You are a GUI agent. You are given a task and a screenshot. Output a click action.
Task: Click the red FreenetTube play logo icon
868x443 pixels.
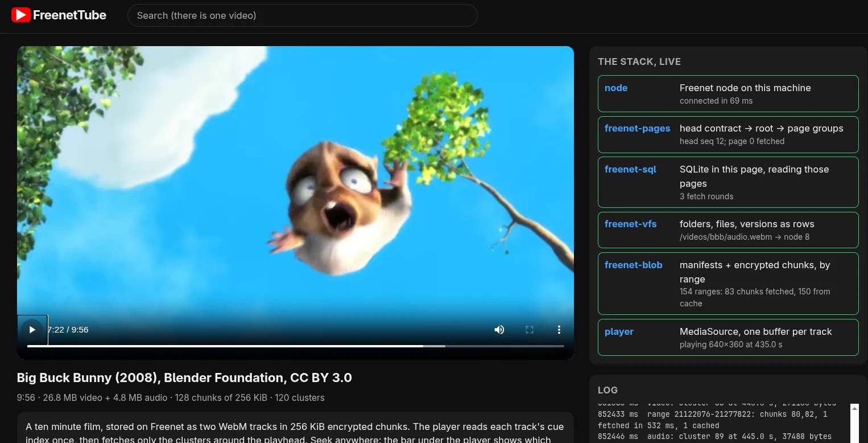(x=20, y=15)
